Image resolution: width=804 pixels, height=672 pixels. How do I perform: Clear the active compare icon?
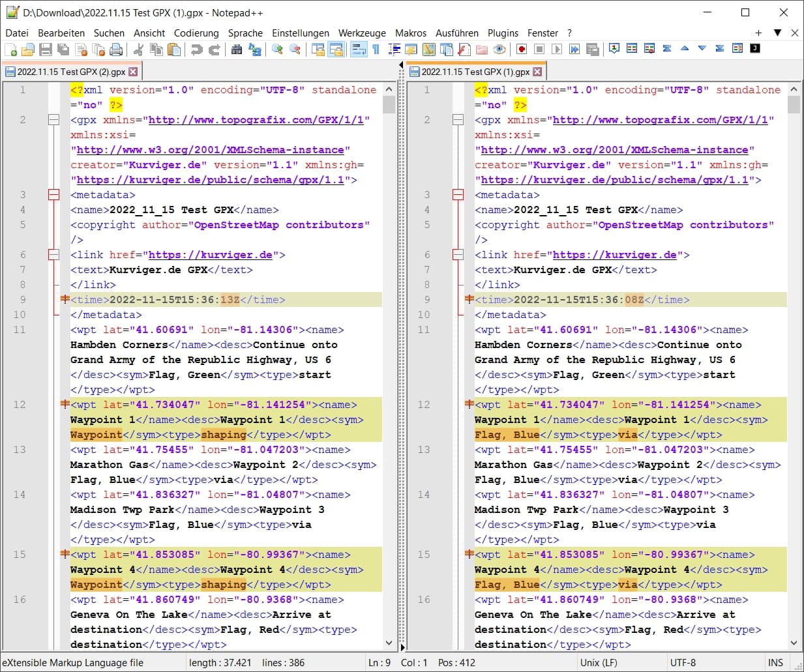point(649,49)
